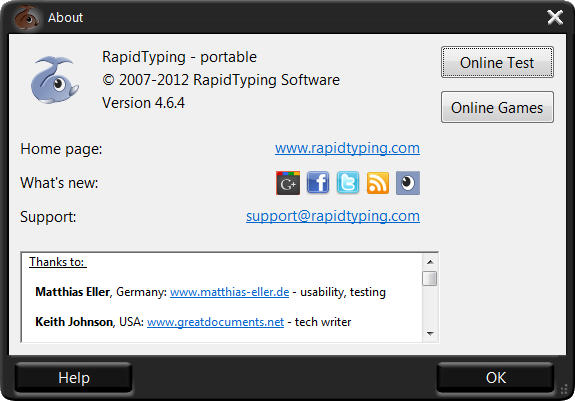Open the Online Test button
This screenshot has width=575, height=401.
pos(497,62)
